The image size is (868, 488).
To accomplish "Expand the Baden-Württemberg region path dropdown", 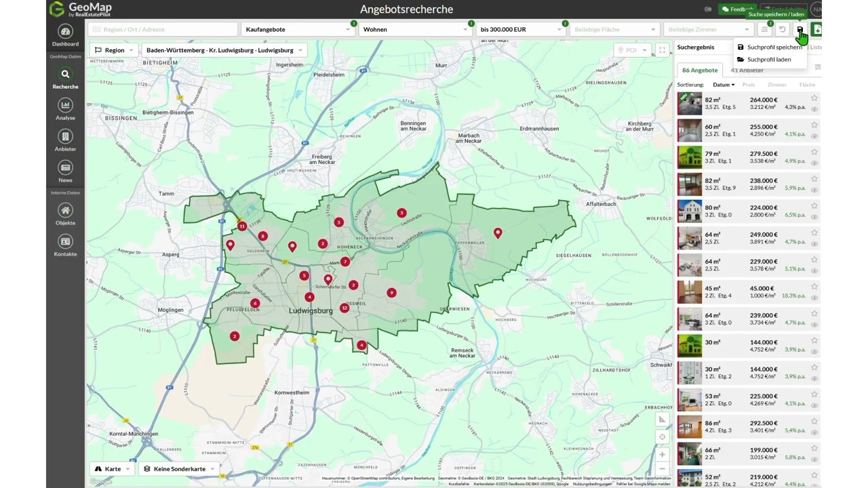I will (224, 50).
